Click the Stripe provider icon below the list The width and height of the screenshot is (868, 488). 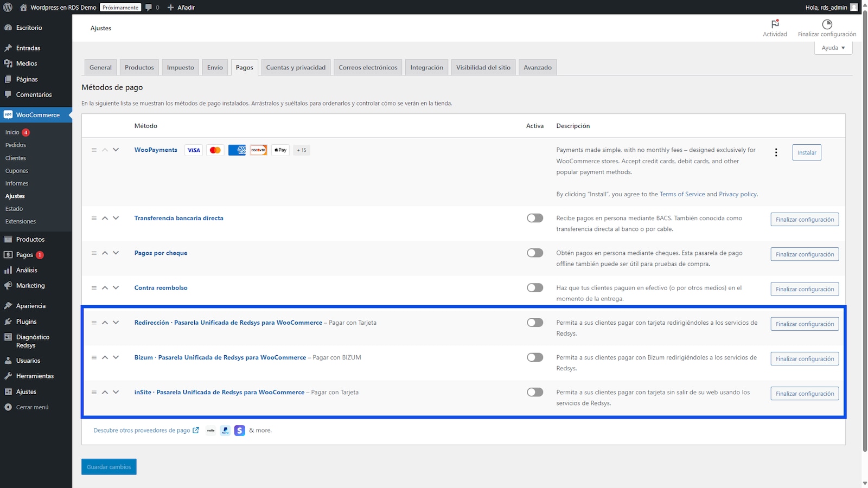240,431
